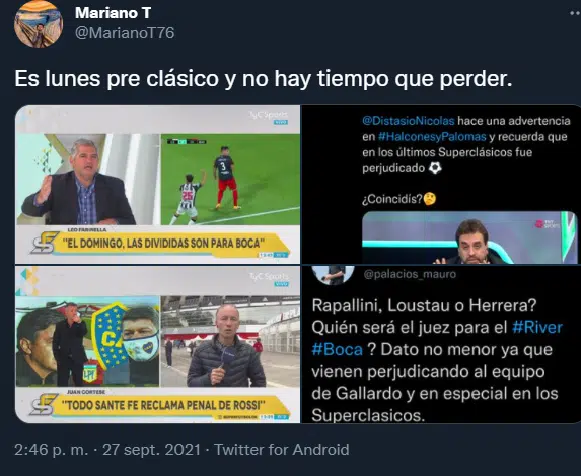Open Mariano T's profile avatar
The height and width of the screenshot is (476, 581).
[x=38, y=24]
